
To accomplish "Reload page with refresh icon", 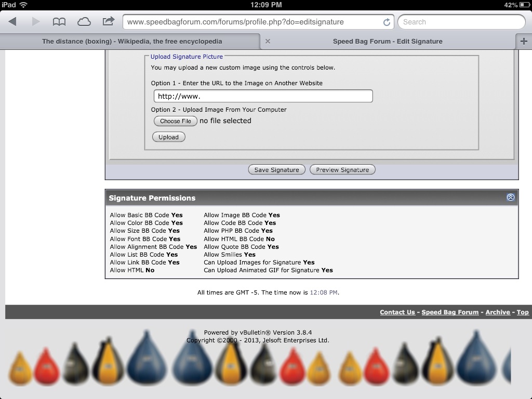I will pos(387,22).
